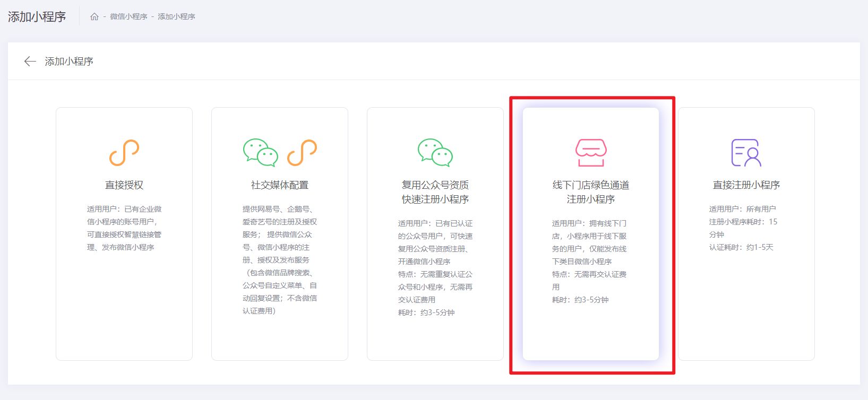Screen dimensions: 868x400
Task: Click the green WeChat icon on 社交媒体配置 card
Action: coord(261,153)
